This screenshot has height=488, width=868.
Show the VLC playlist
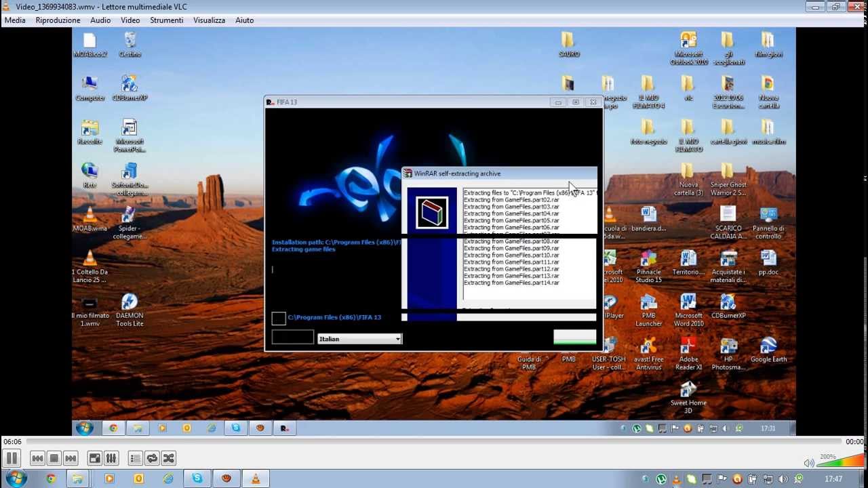click(x=136, y=459)
